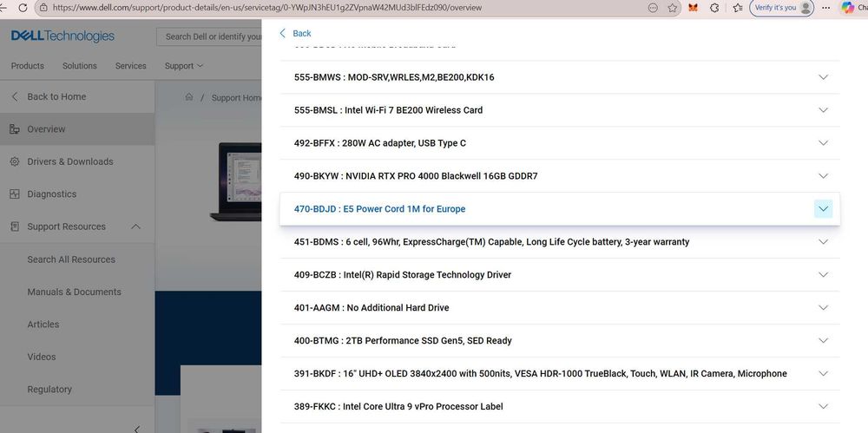Open Regulatory in the sidebar
Image resolution: width=868 pixels, height=433 pixels.
pyautogui.click(x=49, y=390)
